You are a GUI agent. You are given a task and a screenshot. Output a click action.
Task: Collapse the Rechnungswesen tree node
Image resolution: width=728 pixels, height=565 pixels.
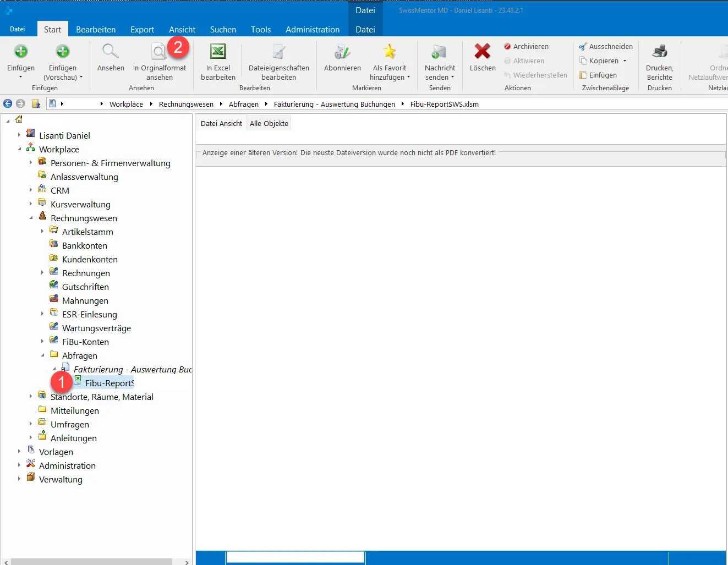[31, 218]
